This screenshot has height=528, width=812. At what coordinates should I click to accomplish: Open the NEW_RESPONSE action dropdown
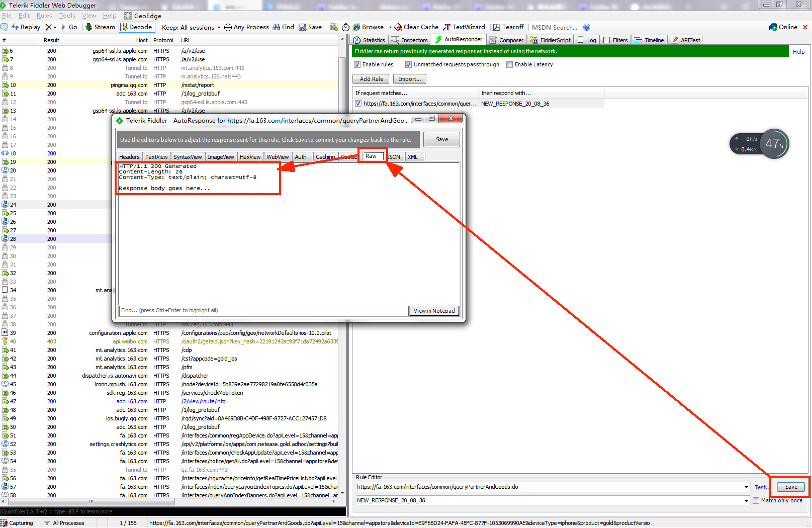click(x=746, y=500)
